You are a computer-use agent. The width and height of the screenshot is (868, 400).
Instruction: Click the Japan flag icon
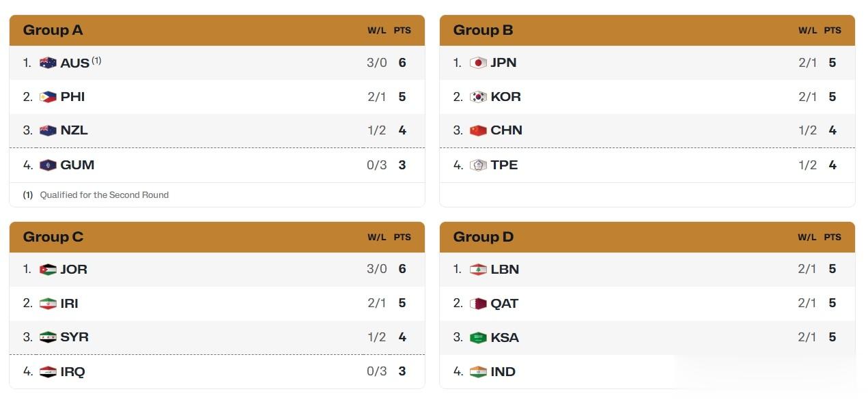tap(478, 63)
